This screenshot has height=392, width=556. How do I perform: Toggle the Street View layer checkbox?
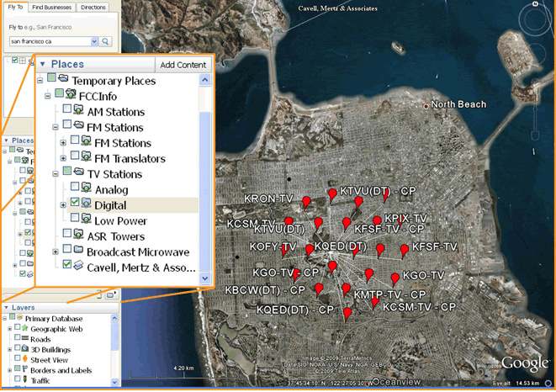17,358
